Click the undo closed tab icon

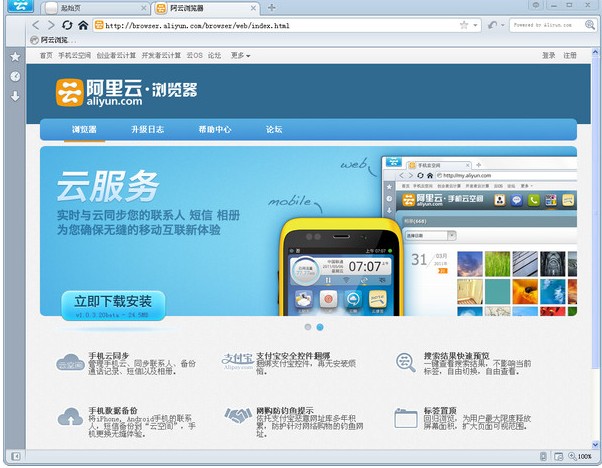492,25
